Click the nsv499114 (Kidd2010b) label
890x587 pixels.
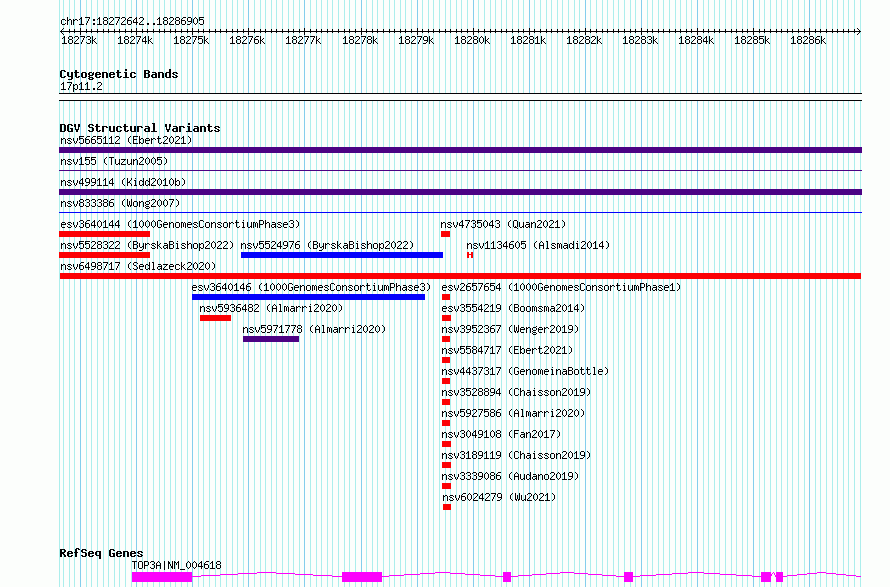(123, 182)
